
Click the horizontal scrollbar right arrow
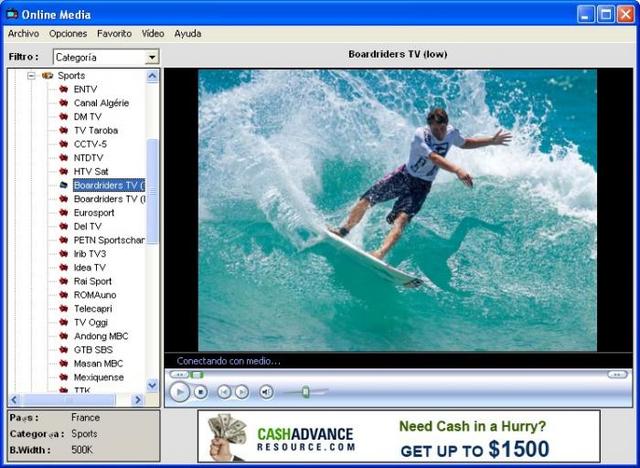(x=138, y=400)
